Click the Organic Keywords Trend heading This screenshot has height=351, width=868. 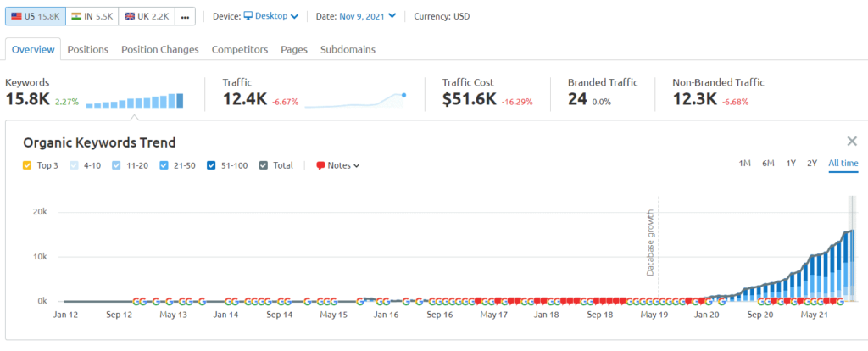click(100, 142)
